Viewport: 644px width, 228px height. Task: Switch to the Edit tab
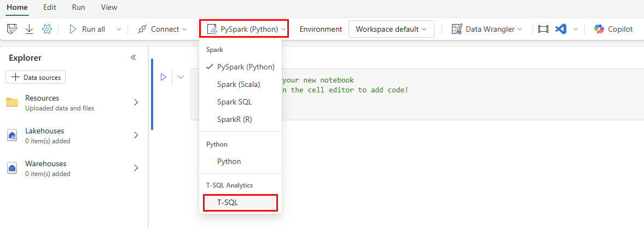click(50, 8)
